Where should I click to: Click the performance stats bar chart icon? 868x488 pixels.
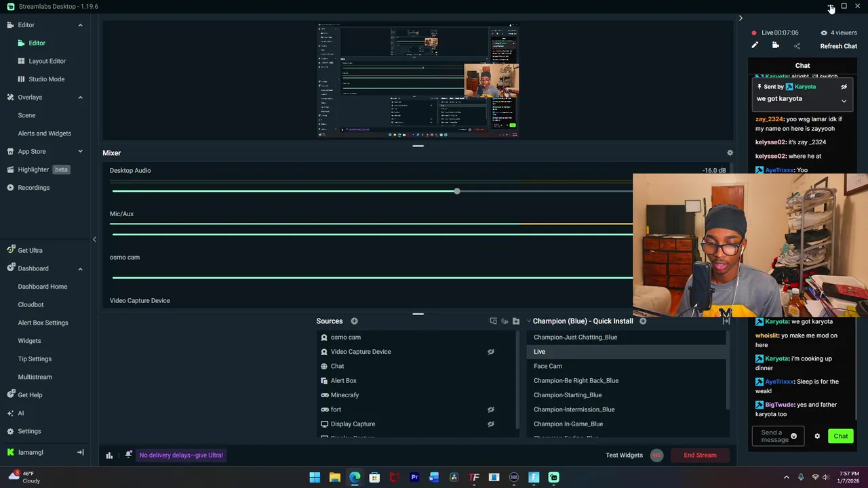109,455
